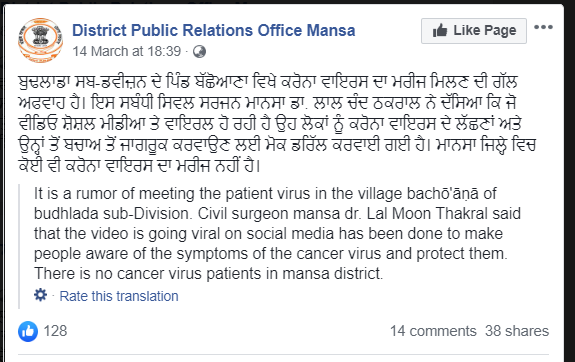The image size is (575, 362).
Task: View the 14 comments
Action: tap(433, 331)
